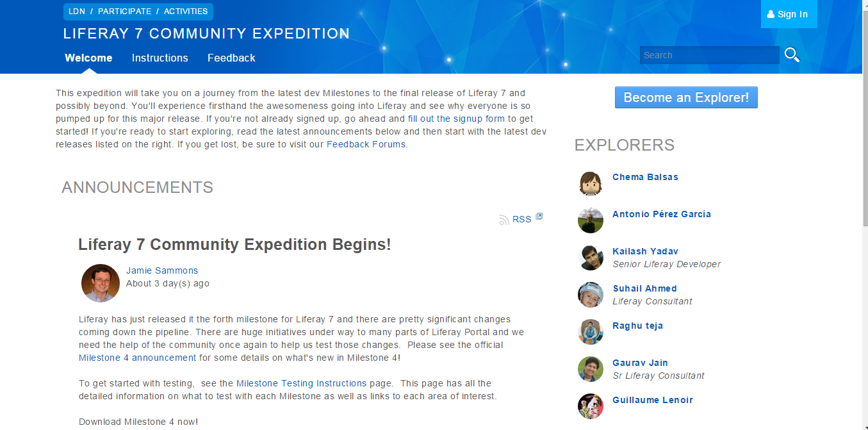Open Chema Balsas avatar

click(x=591, y=183)
